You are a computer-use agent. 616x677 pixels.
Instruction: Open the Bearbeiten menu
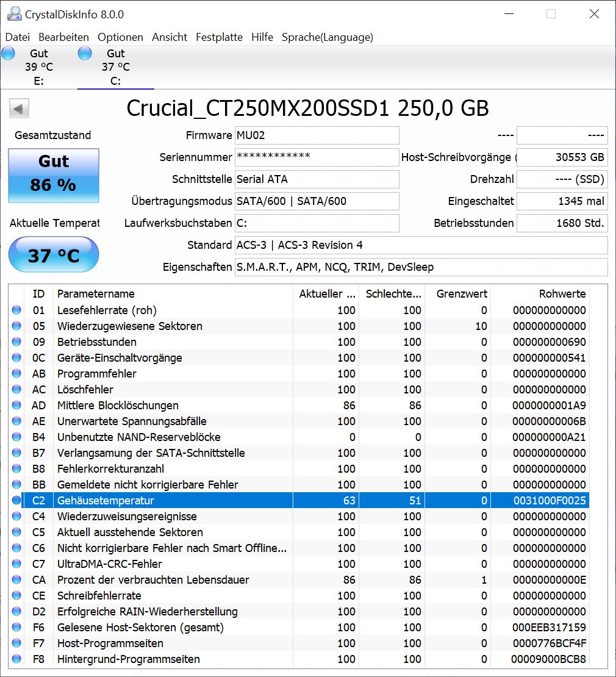[x=64, y=37]
